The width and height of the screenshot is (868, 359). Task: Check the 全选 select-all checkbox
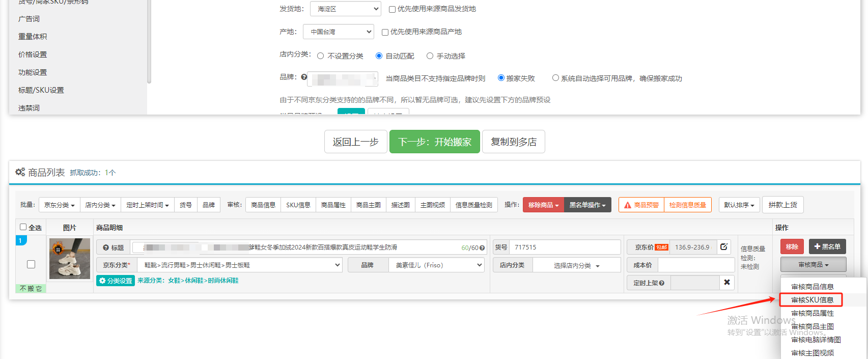point(23,227)
